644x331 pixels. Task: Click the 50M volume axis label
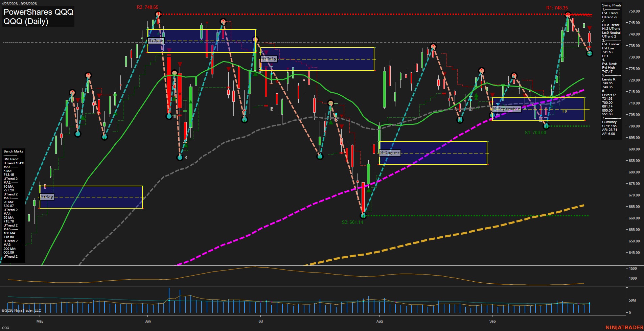[x=632, y=300]
